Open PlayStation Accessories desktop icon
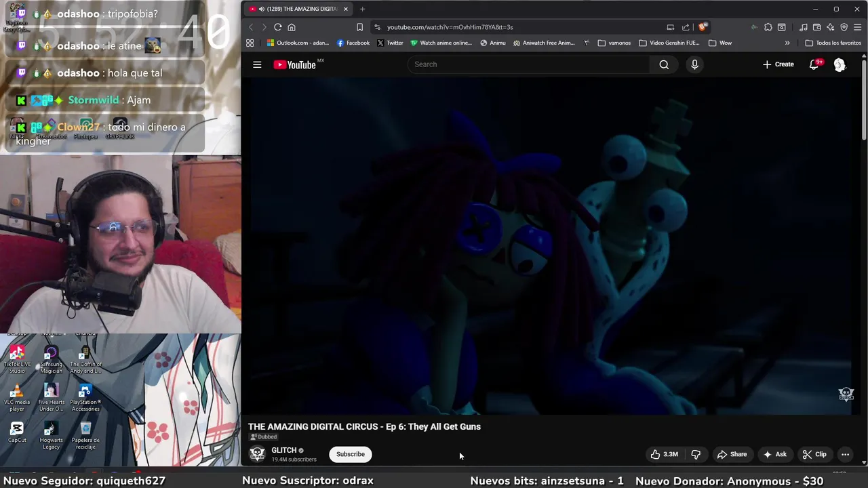The width and height of the screenshot is (868, 488). point(85,398)
